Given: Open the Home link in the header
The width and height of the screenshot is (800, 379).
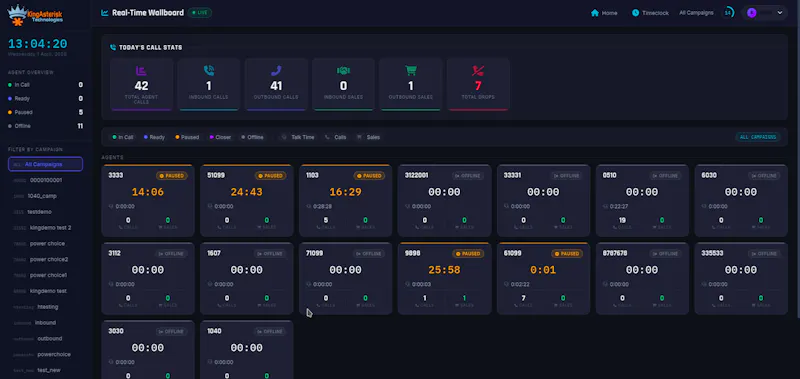Looking at the screenshot, I should [x=604, y=13].
